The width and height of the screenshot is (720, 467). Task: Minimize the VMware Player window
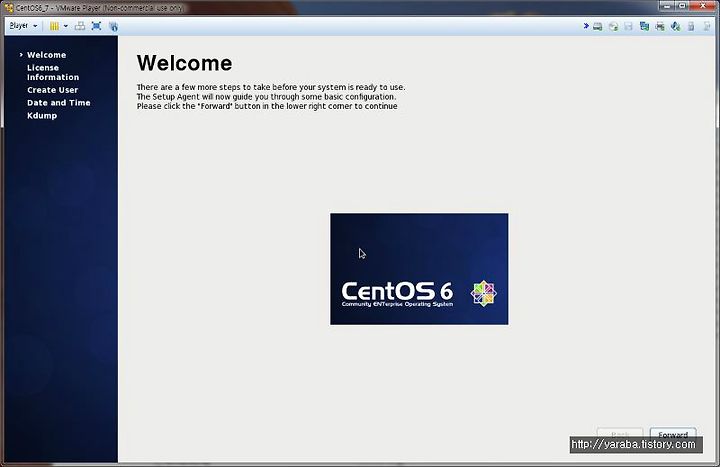(666, 6)
